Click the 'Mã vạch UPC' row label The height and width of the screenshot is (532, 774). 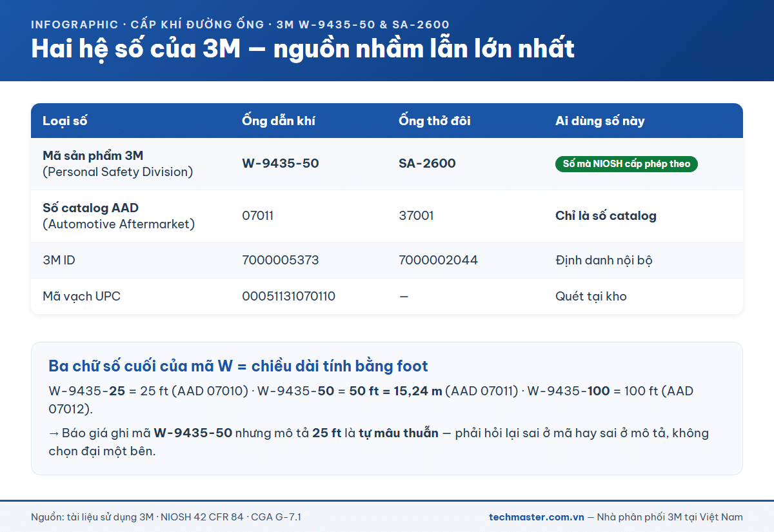81,296
